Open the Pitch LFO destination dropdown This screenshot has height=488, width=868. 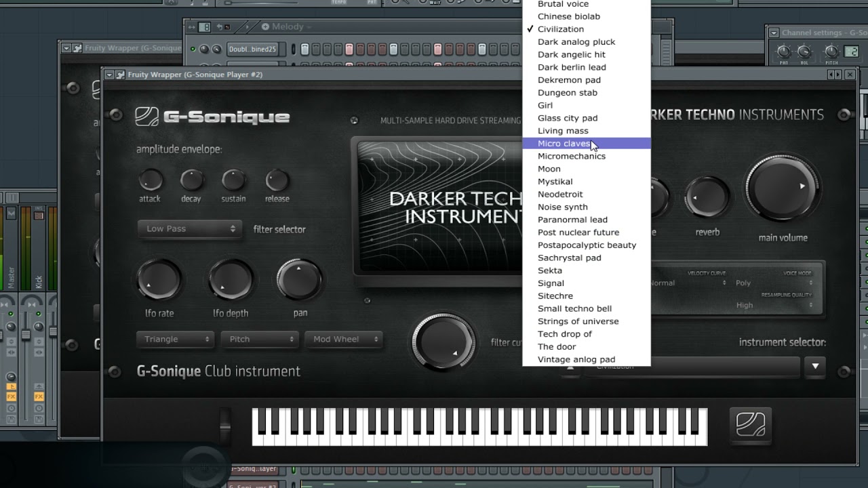pos(260,339)
